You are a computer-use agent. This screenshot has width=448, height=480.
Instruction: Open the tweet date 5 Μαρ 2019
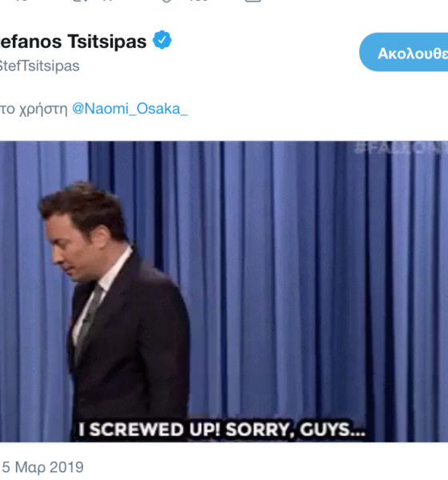pyautogui.click(x=42, y=467)
